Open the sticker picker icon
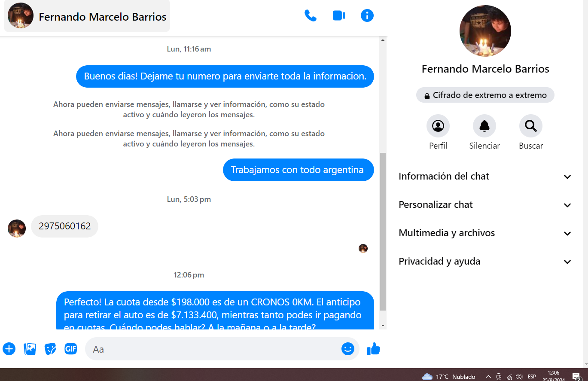 click(x=50, y=349)
